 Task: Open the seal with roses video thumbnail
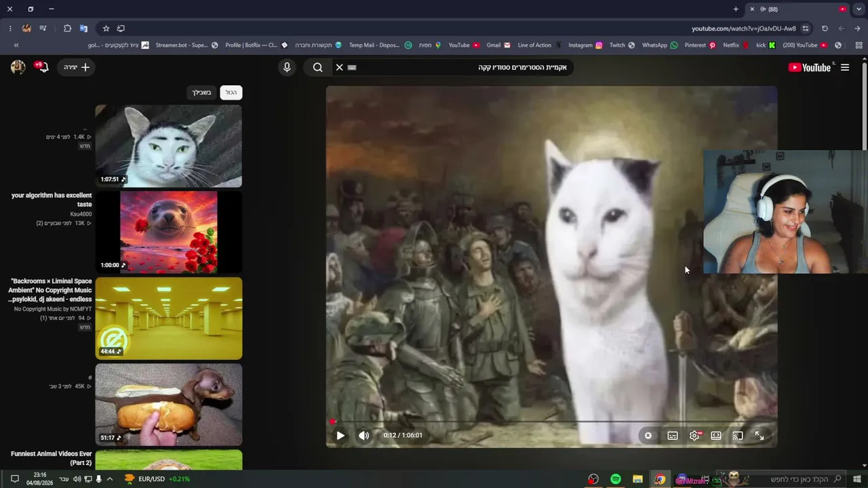tap(169, 232)
